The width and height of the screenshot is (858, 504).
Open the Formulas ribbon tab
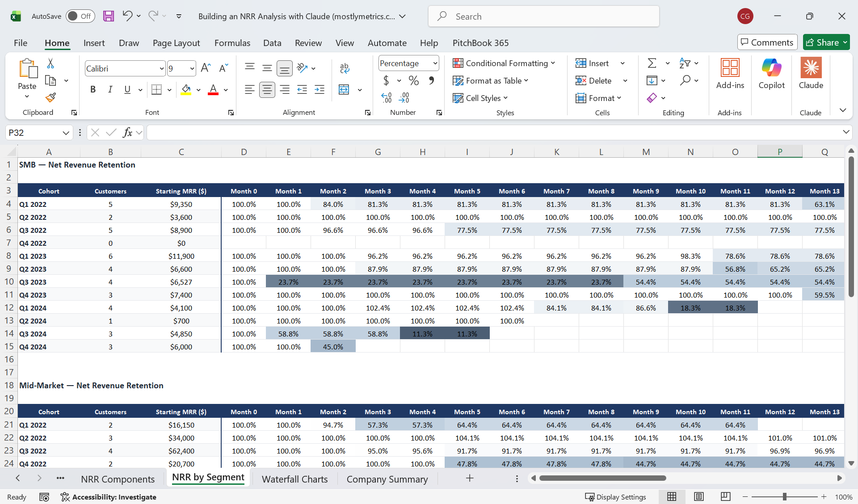click(x=232, y=43)
